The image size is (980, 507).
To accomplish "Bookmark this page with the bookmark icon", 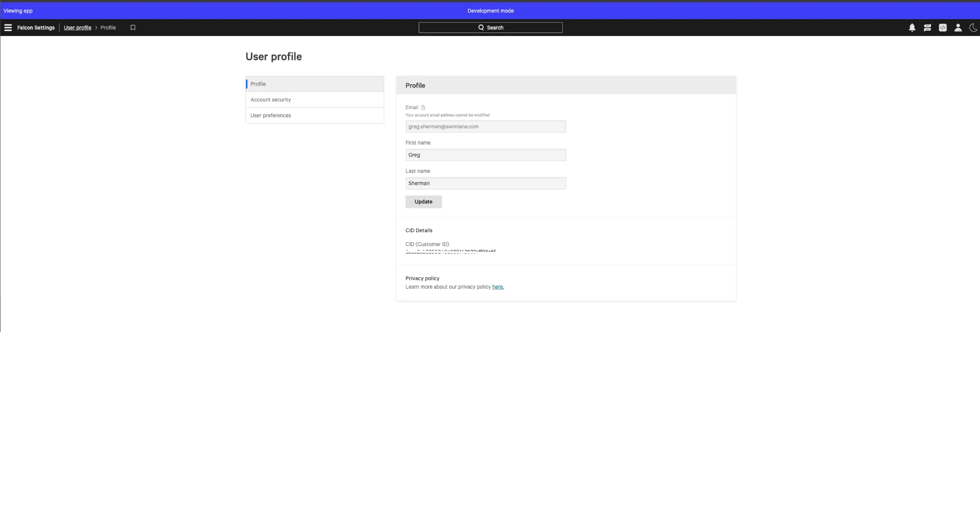I will coord(133,28).
